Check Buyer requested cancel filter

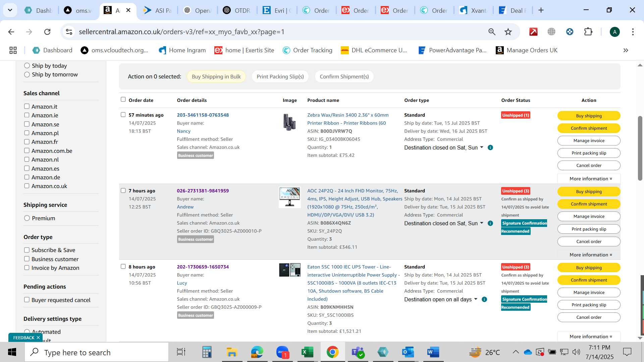coord(26,300)
